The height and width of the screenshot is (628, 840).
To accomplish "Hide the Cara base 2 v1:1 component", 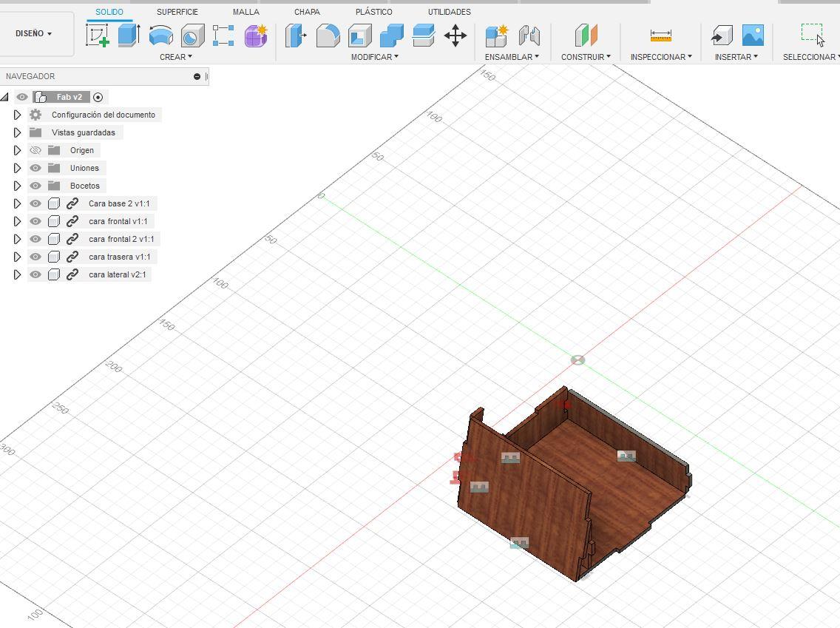I will [35, 203].
